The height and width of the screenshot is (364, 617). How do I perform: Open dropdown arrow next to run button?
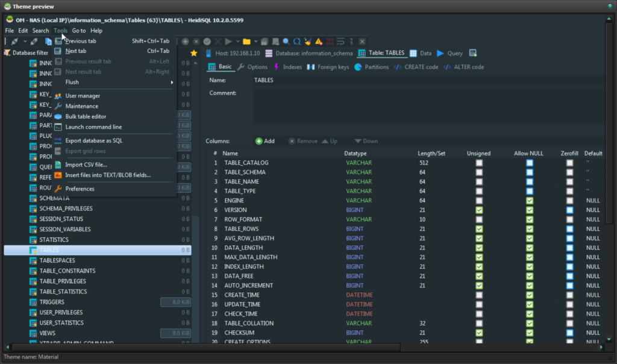(x=237, y=42)
